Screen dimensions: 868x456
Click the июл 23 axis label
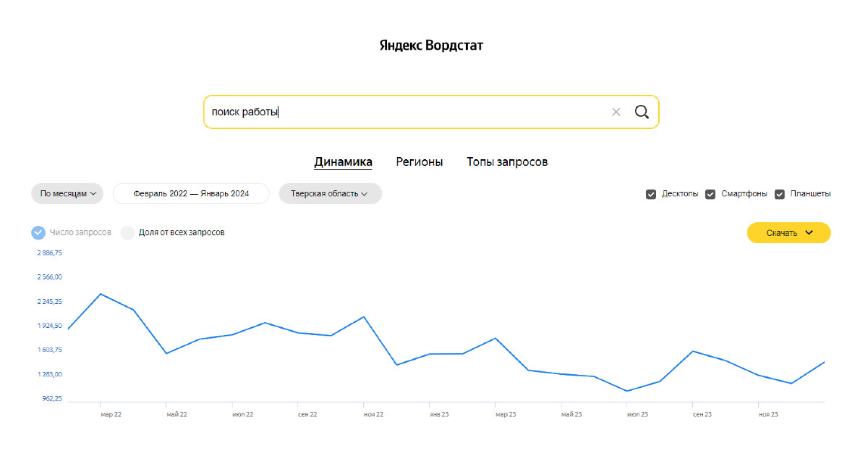637,415
